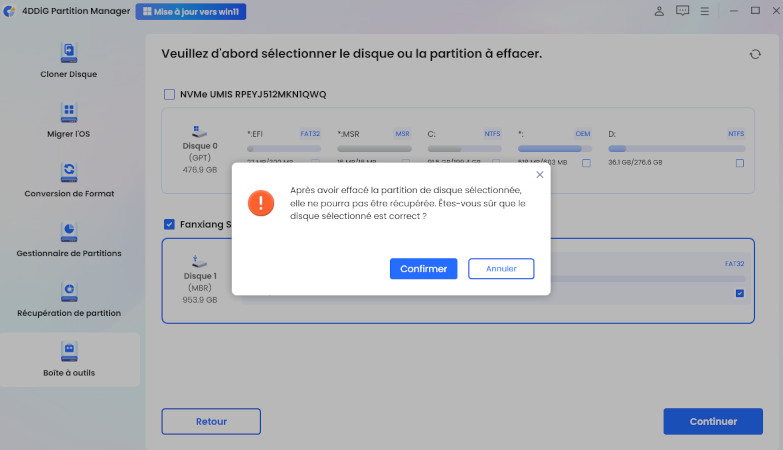Click the MSR type label
The width and height of the screenshot is (783, 450).
click(402, 133)
